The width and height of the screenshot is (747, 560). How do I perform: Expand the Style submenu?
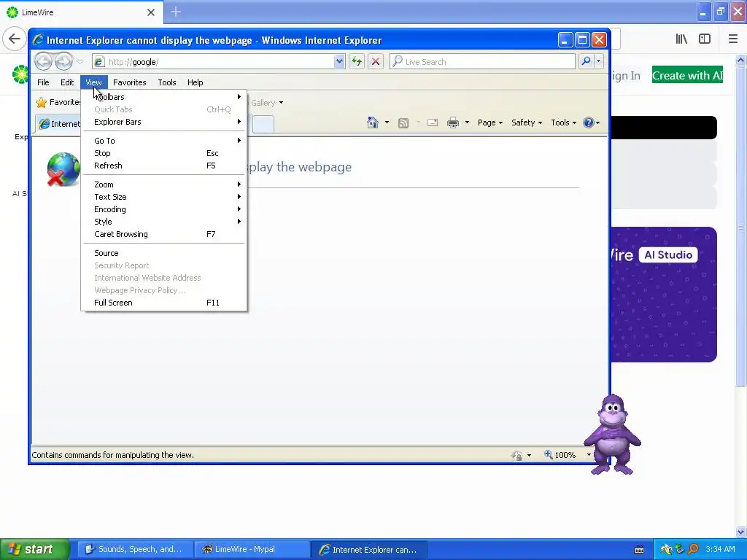164,222
